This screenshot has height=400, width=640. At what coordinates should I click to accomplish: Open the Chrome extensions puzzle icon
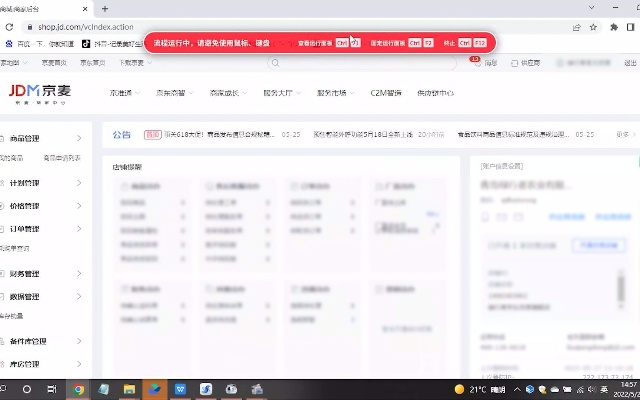click(x=613, y=27)
